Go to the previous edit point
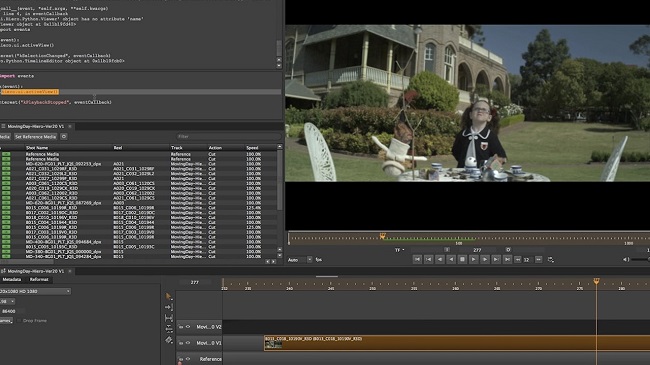The height and width of the screenshot is (365, 650). (x=429, y=259)
